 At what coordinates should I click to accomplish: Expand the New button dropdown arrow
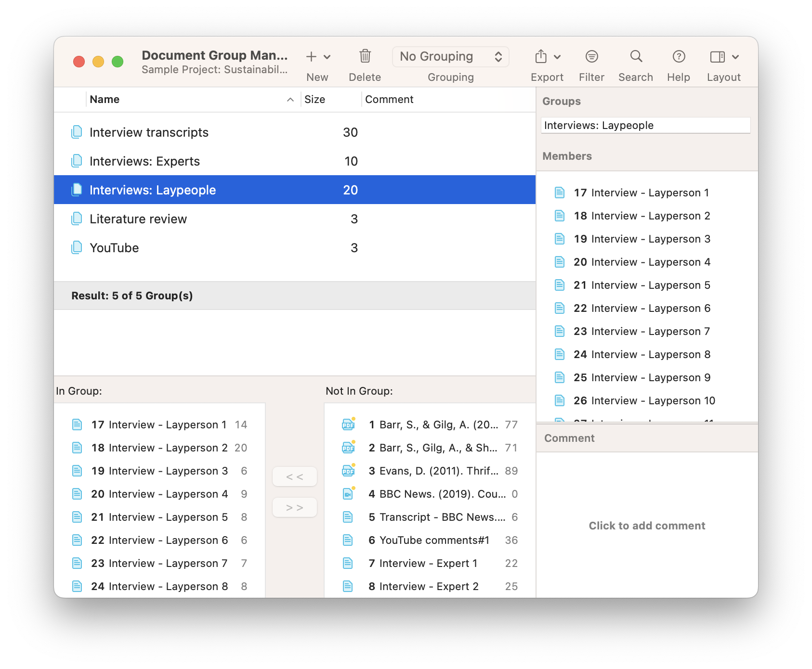click(327, 57)
